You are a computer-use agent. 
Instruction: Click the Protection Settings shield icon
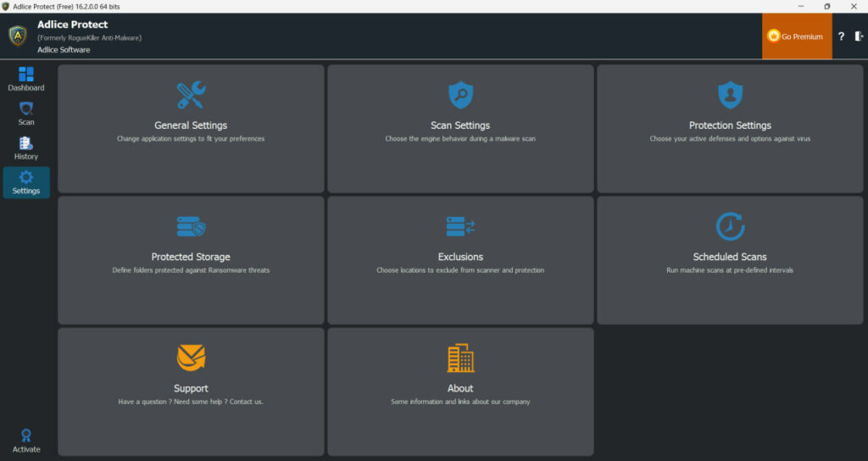click(x=730, y=95)
